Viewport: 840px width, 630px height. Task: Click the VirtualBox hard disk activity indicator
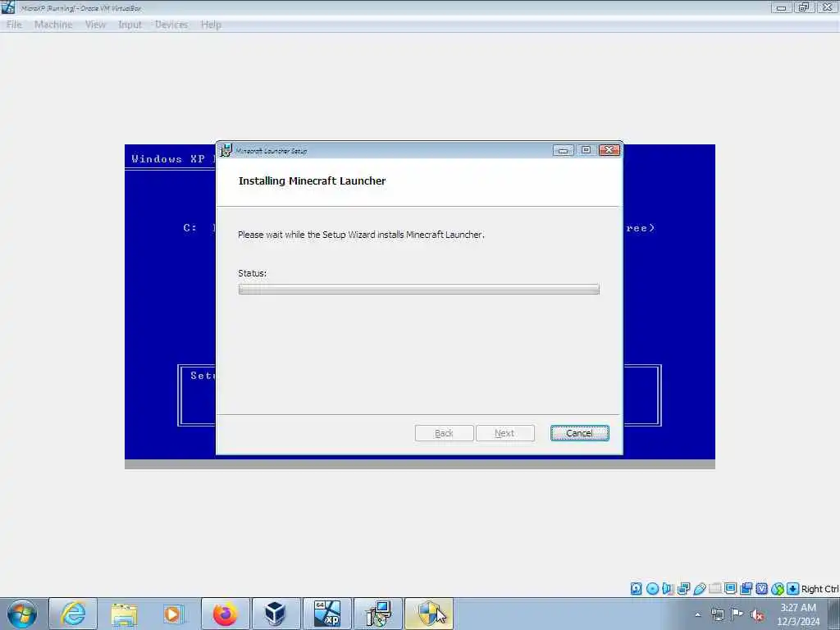click(636, 589)
